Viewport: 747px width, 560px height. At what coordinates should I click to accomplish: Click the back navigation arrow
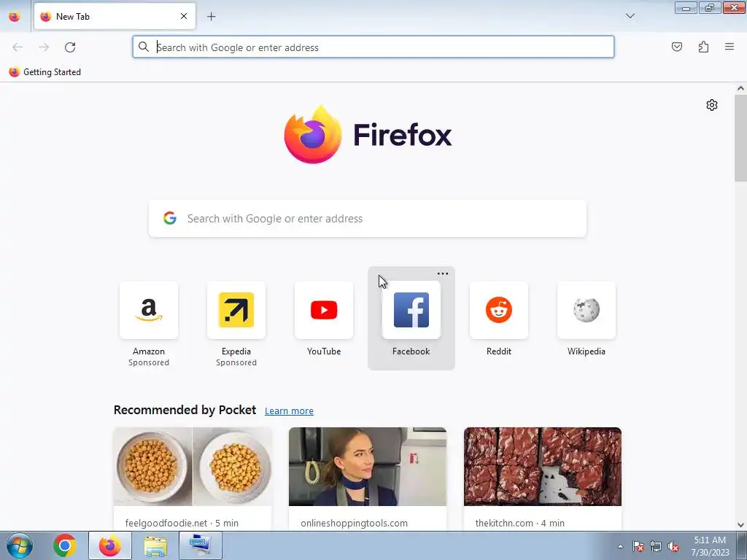click(18, 47)
